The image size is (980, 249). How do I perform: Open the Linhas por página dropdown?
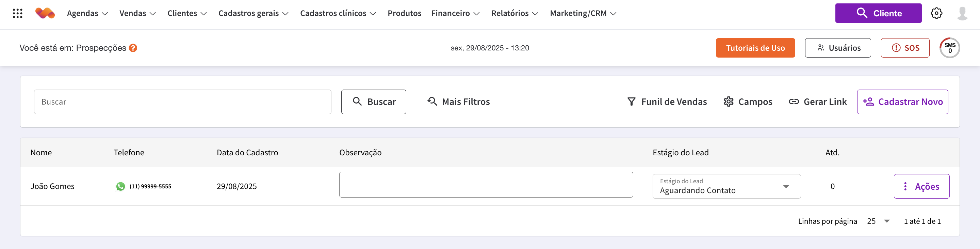pyautogui.click(x=878, y=221)
